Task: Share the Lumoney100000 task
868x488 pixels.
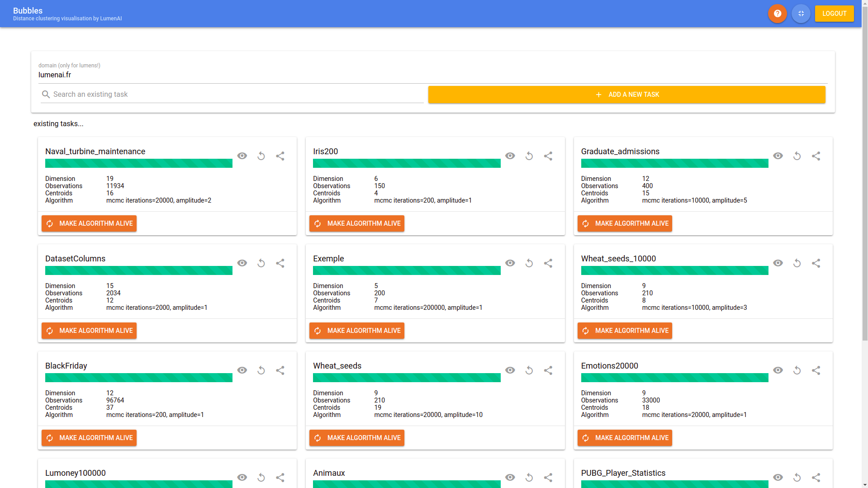Action: [280, 478]
